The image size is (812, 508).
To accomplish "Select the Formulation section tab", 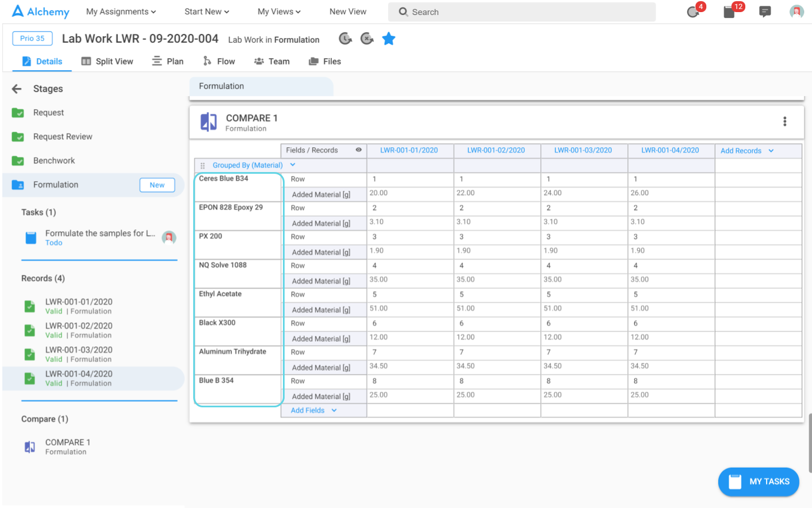I will coord(261,86).
